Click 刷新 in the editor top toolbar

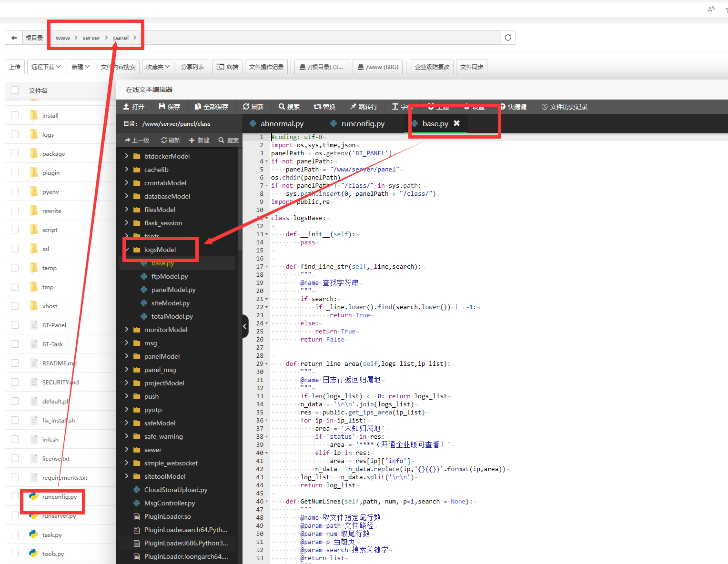(x=253, y=107)
